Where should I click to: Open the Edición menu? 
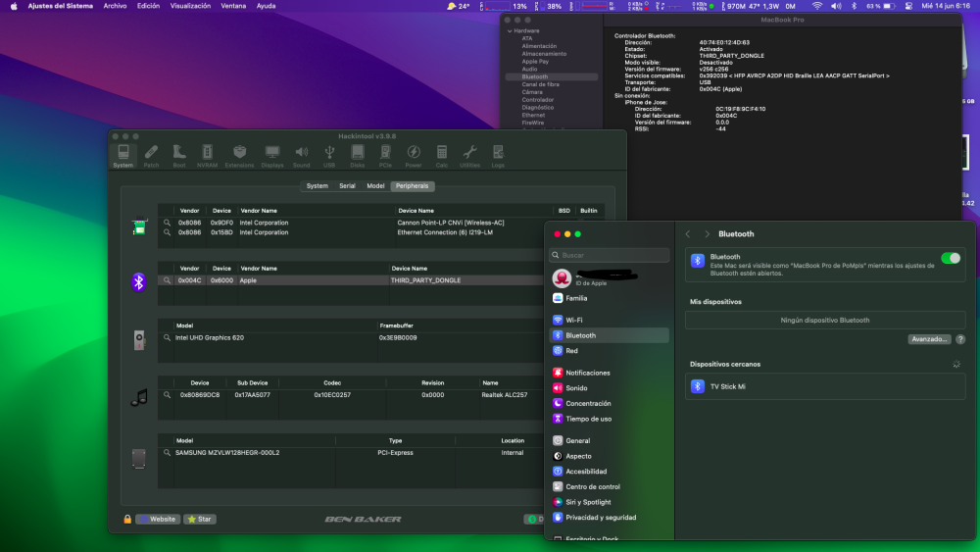pos(148,6)
